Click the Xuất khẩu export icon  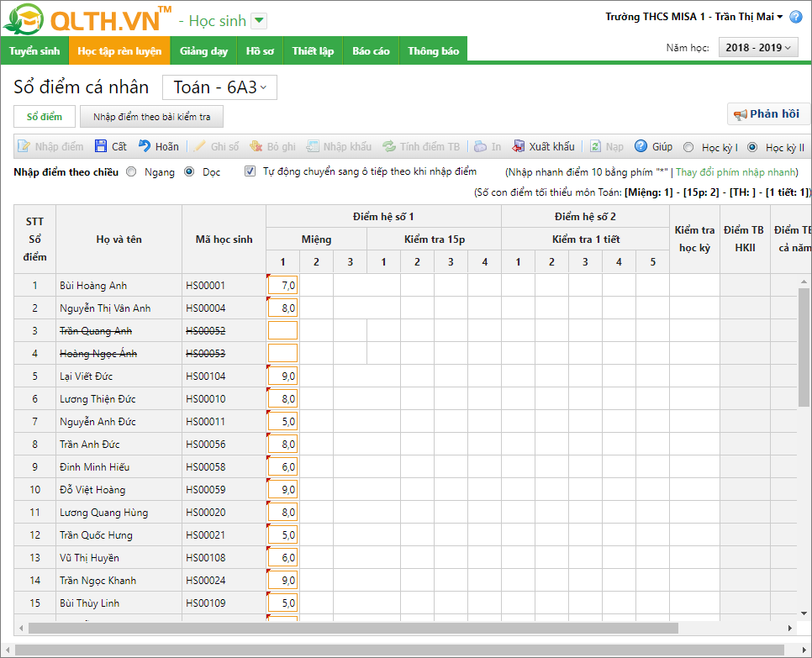point(519,146)
